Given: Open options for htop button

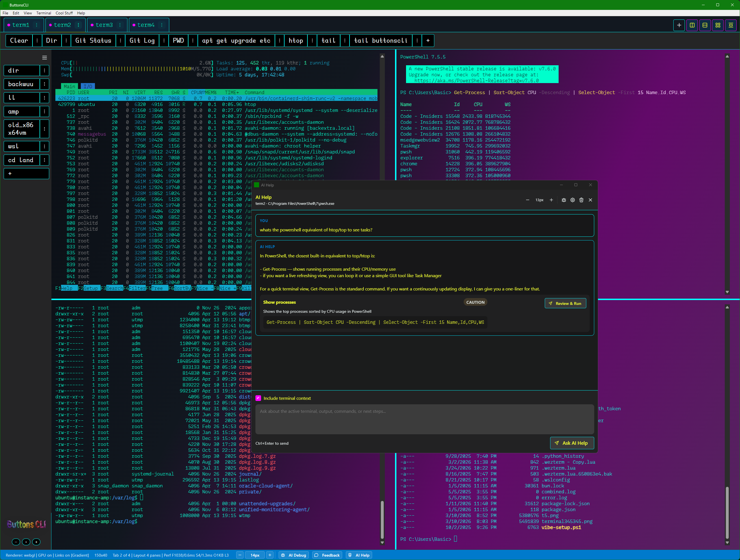Looking at the screenshot, I should tap(312, 40).
